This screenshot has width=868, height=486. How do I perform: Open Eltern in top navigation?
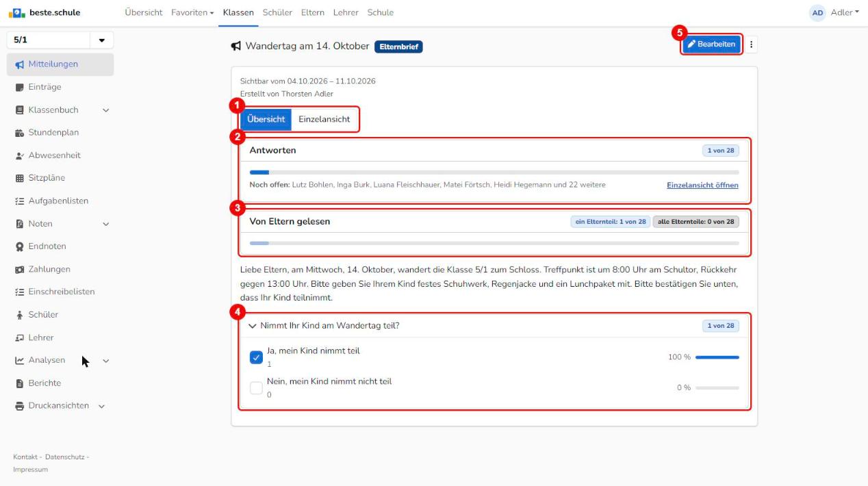313,12
